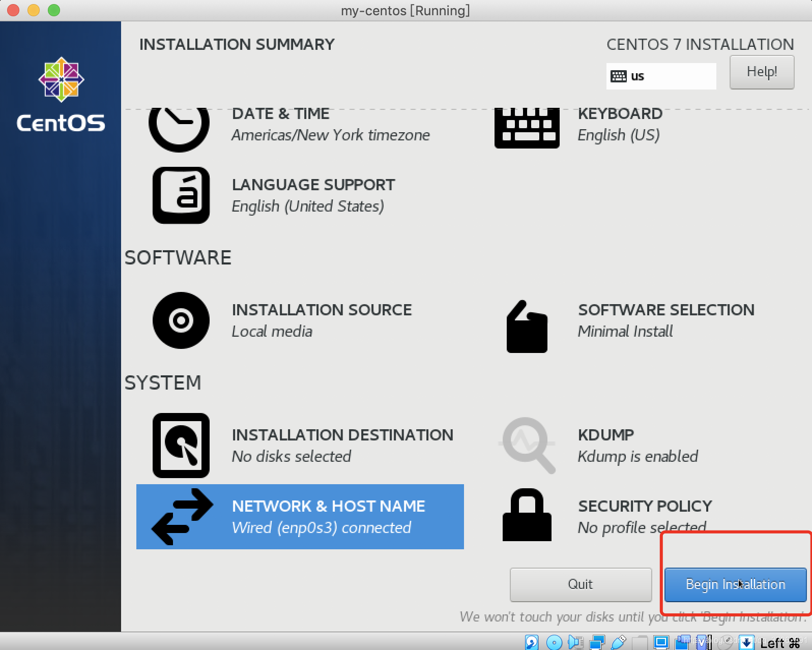
Task: Open KEYBOARD settings label
Action: click(x=620, y=113)
